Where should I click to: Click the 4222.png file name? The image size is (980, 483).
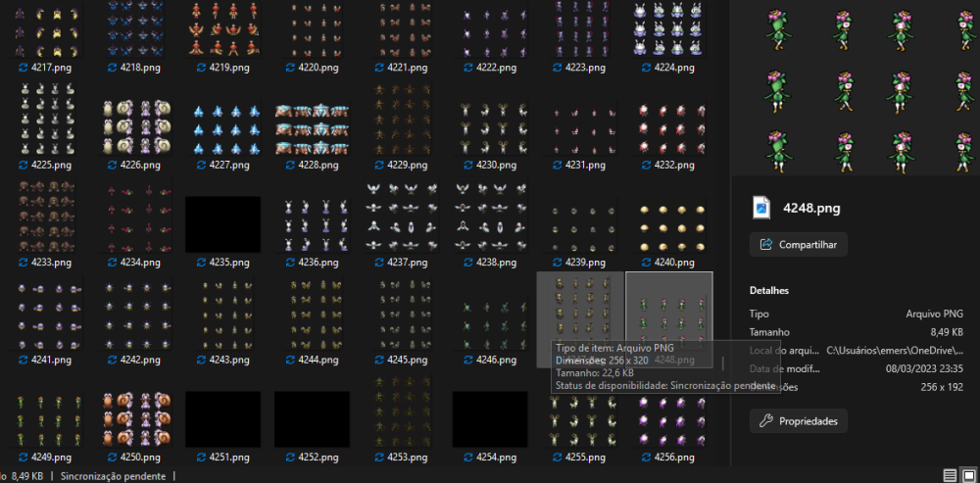[496, 68]
